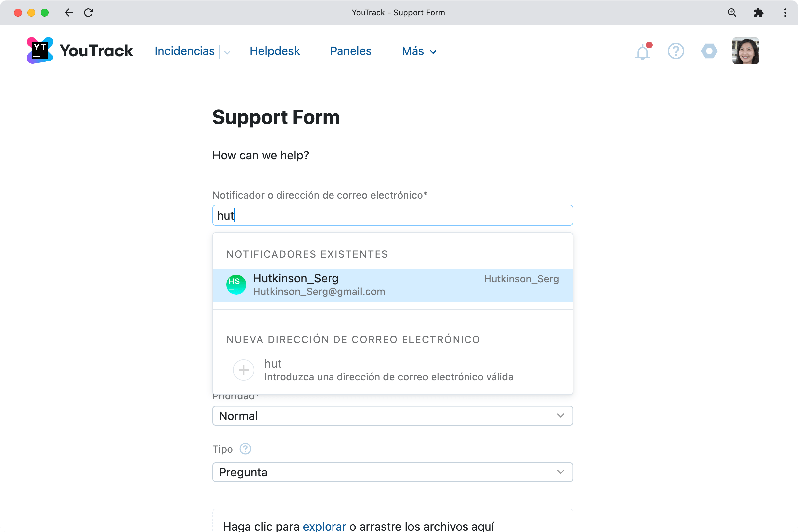Expand the Más menu
This screenshot has width=798, height=532.
[418, 51]
